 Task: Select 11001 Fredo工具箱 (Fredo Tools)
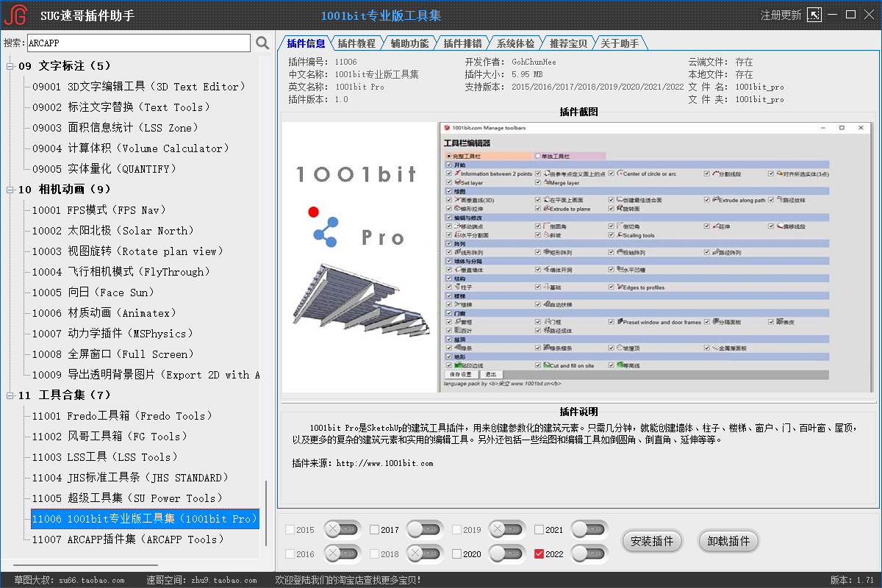coord(122,416)
